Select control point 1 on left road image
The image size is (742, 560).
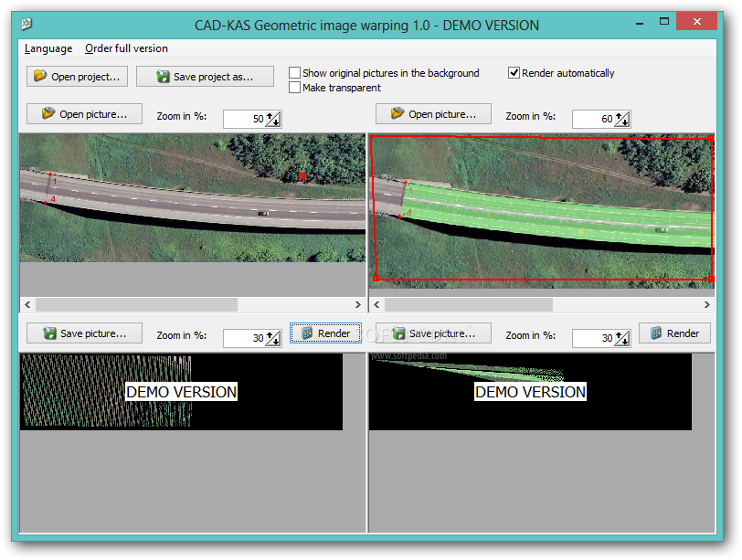[x=50, y=175]
